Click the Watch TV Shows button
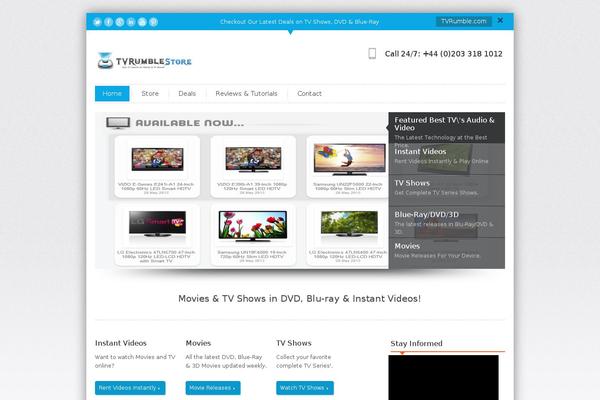 305,388
